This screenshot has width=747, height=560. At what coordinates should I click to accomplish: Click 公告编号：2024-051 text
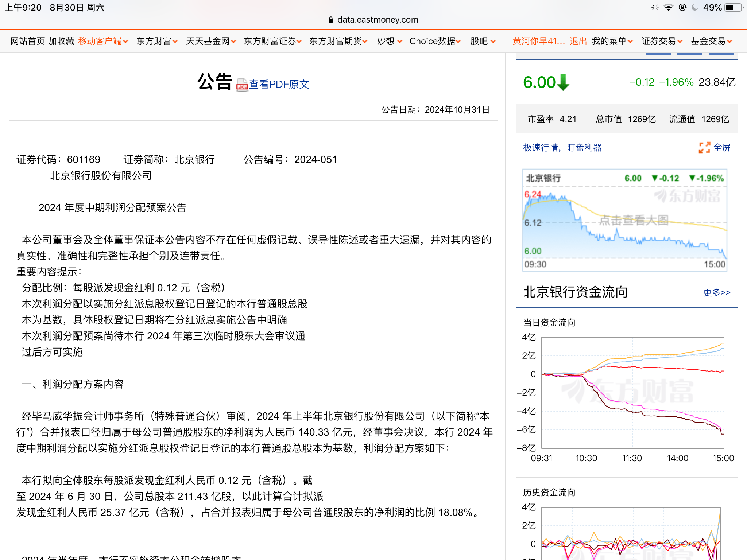(290, 160)
